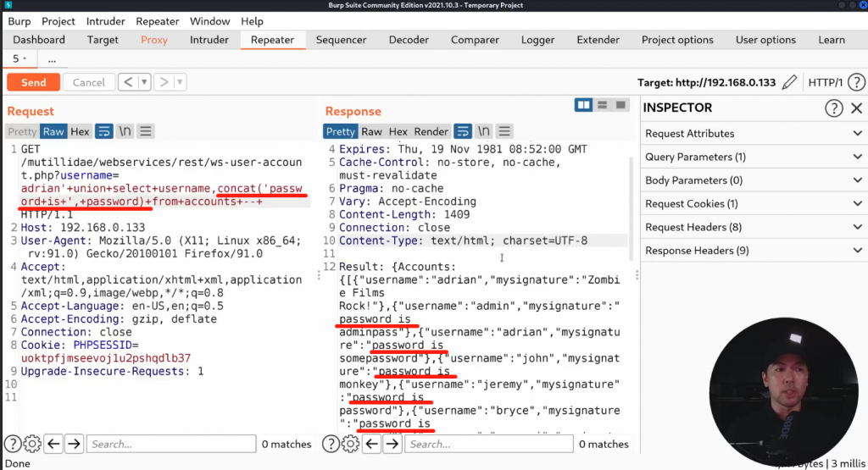Open Inspector help icon
This screenshot has height=470, width=868.
click(x=834, y=108)
